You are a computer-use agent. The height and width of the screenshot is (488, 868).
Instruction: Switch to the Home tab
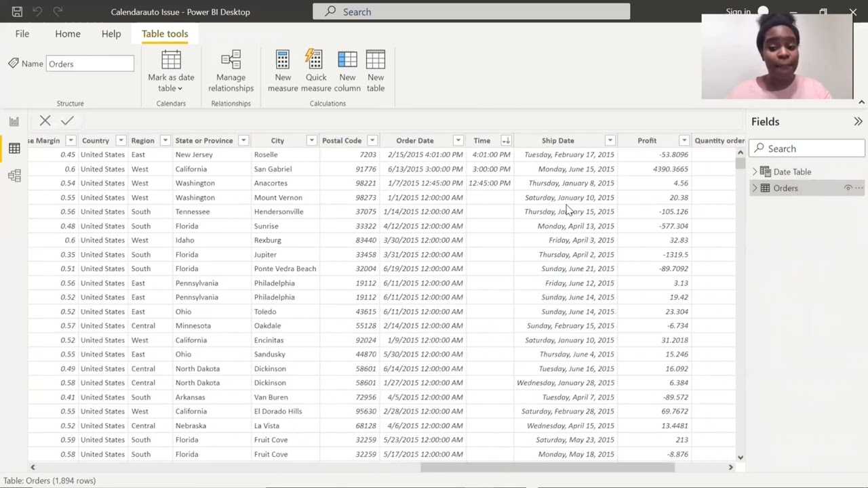click(68, 34)
